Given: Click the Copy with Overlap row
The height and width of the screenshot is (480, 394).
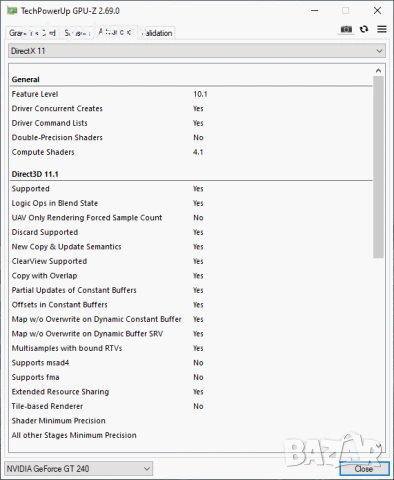Looking at the screenshot, I should (191, 276).
